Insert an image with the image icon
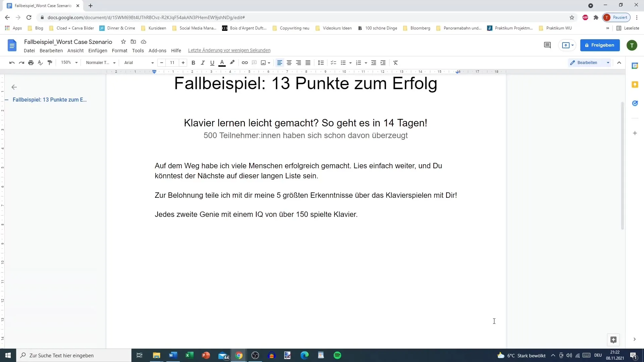Image resolution: width=644 pixels, height=362 pixels. 263,63
